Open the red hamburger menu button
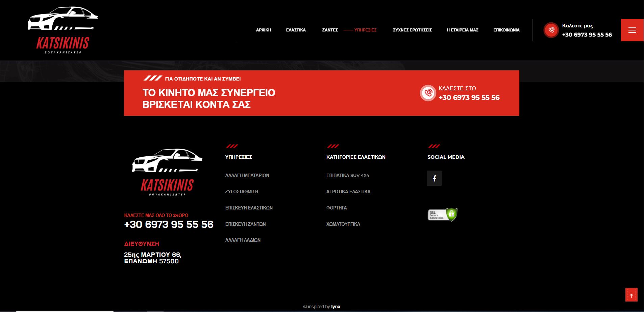The image size is (644, 312). pyautogui.click(x=632, y=30)
